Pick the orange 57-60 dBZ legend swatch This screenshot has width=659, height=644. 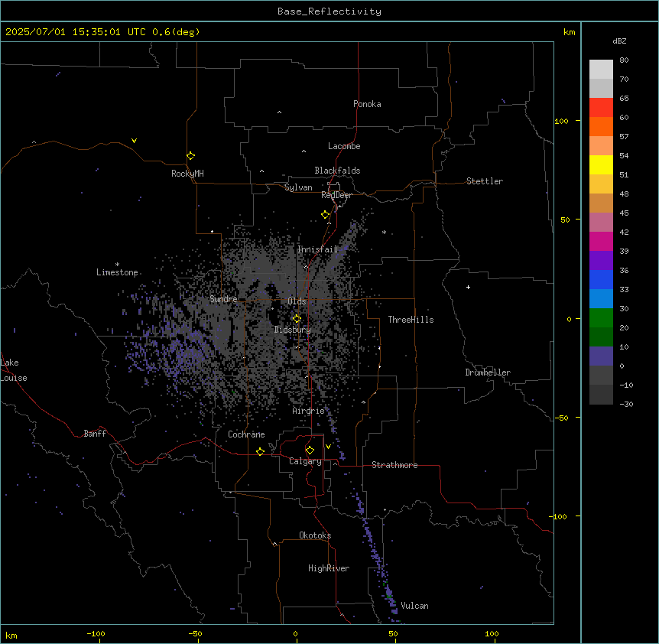601,126
